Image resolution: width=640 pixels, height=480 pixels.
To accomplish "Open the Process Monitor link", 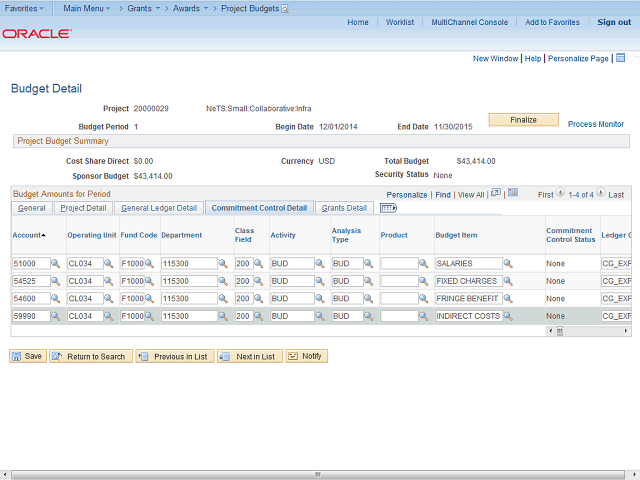I will point(596,124).
